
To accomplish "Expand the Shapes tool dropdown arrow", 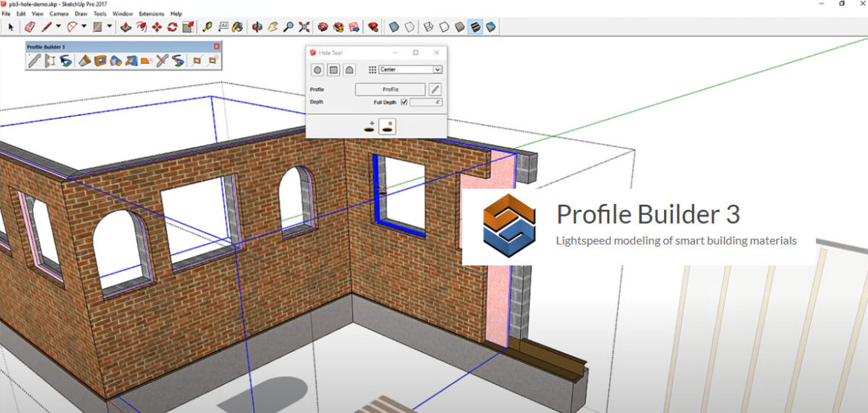I will click(x=109, y=27).
